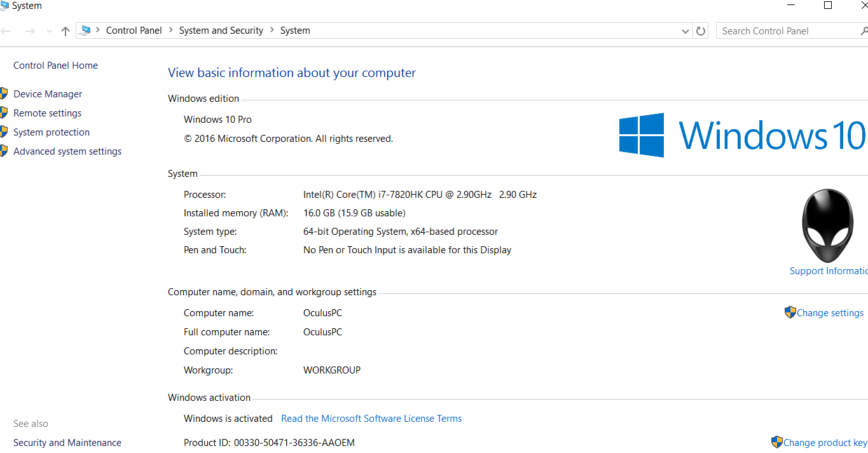The height and width of the screenshot is (453, 868).
Task: Refresh the System page
Action: pos(701,31)
